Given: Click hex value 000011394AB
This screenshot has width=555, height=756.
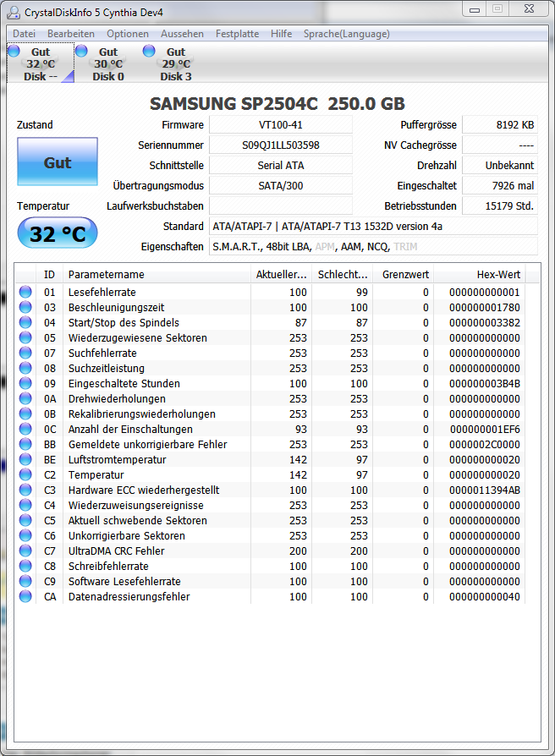Looking at the screenshot, I should [485, 490].
